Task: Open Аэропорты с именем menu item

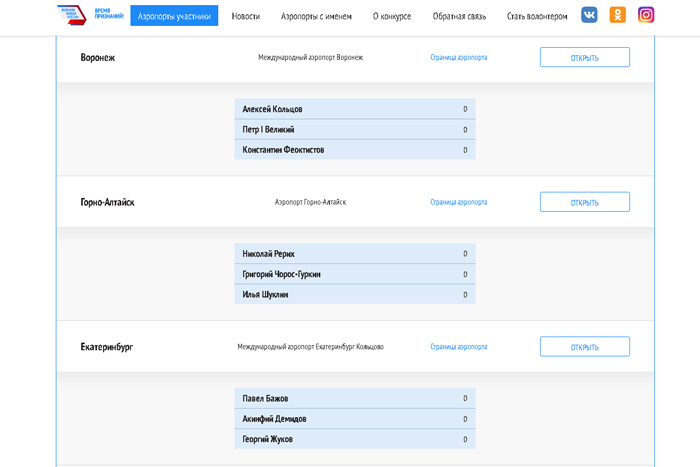Action: click(x=316, y=17)
